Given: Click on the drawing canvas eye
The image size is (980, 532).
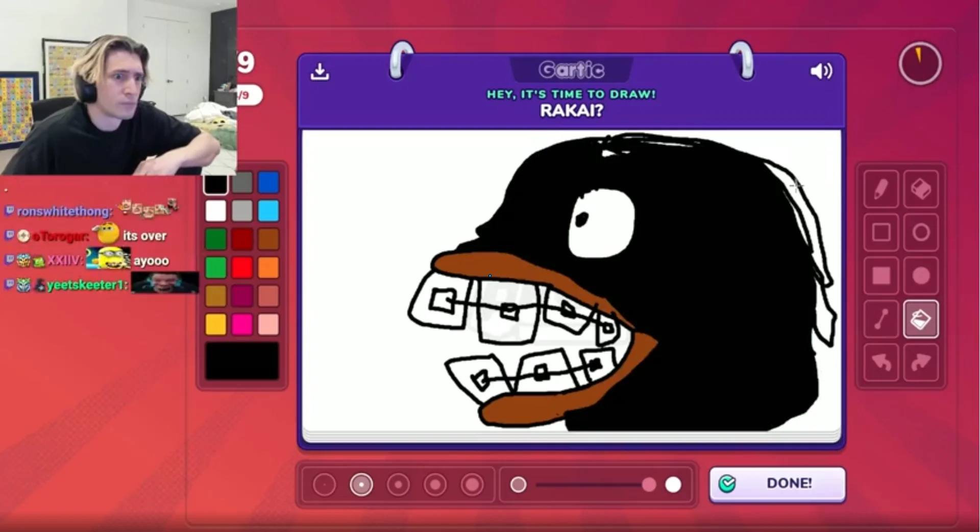Looking at the screenshot, I should coord(601,224).
